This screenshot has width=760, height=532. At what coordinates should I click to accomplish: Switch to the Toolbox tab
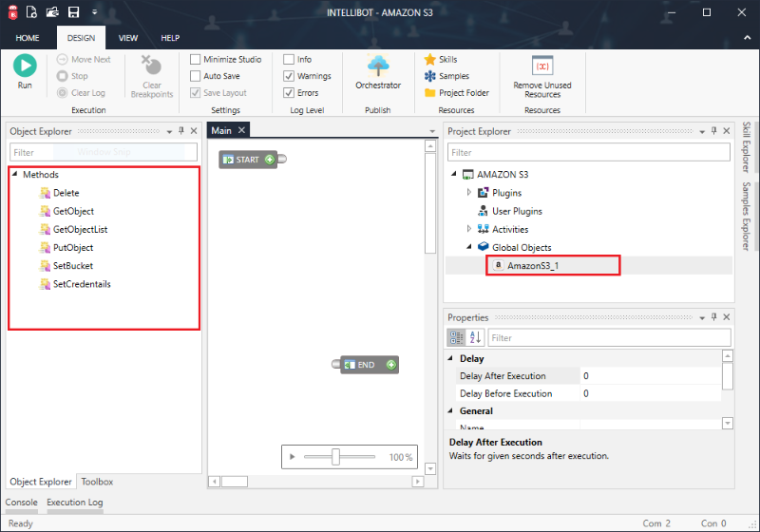coord(97,482)
